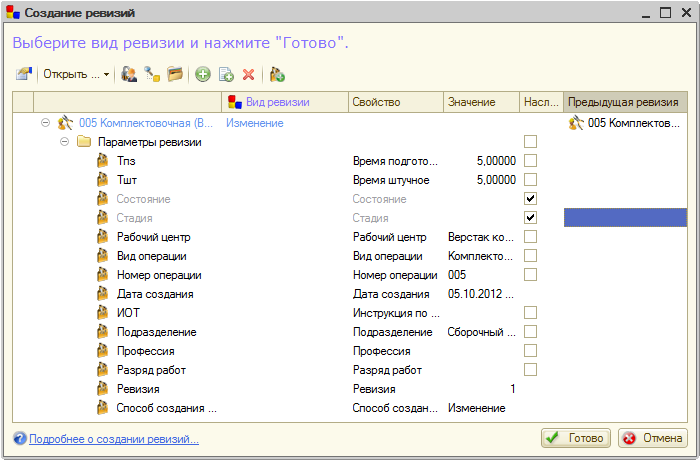Screen dimensions: 700x460
Task: Click the 'Значение' column header
Action: coord(481,102)
